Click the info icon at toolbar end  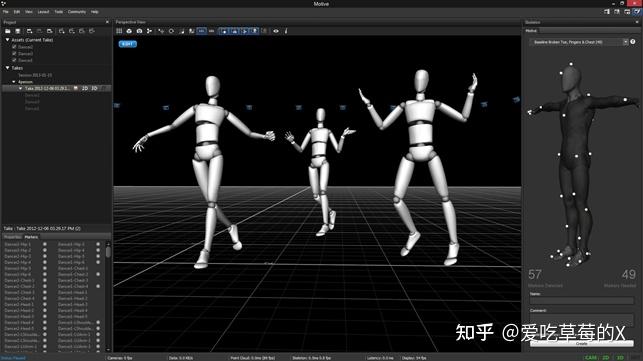286,31
